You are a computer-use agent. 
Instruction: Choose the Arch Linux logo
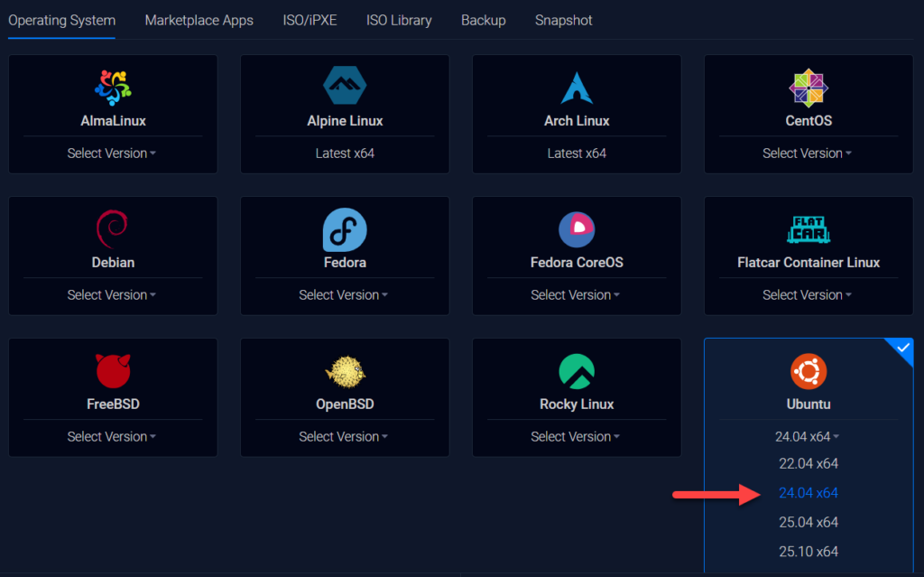(577, 88)
